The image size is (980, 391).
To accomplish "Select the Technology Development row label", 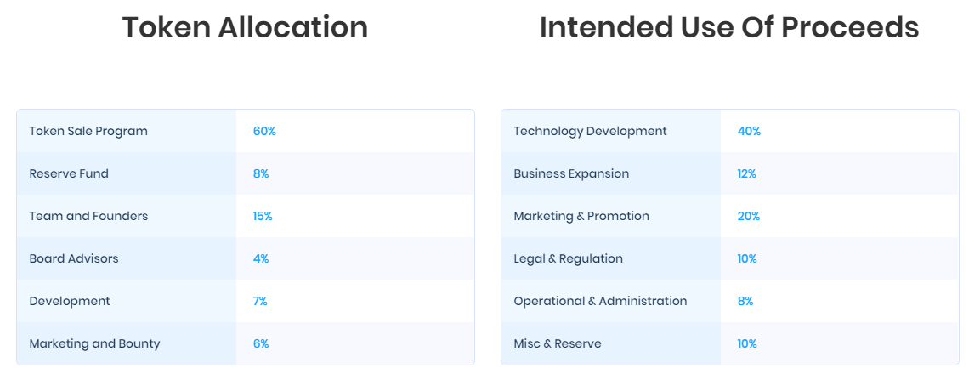I will (x=591, y=131).
